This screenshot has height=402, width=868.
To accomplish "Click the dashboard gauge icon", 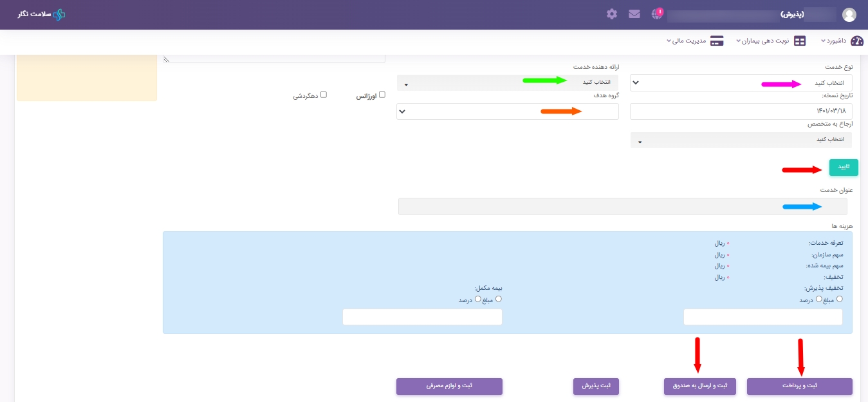I will (856, 41).
